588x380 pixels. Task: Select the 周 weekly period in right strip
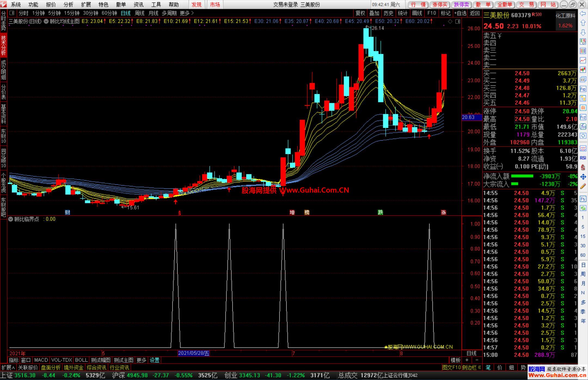tap(583, 274)
